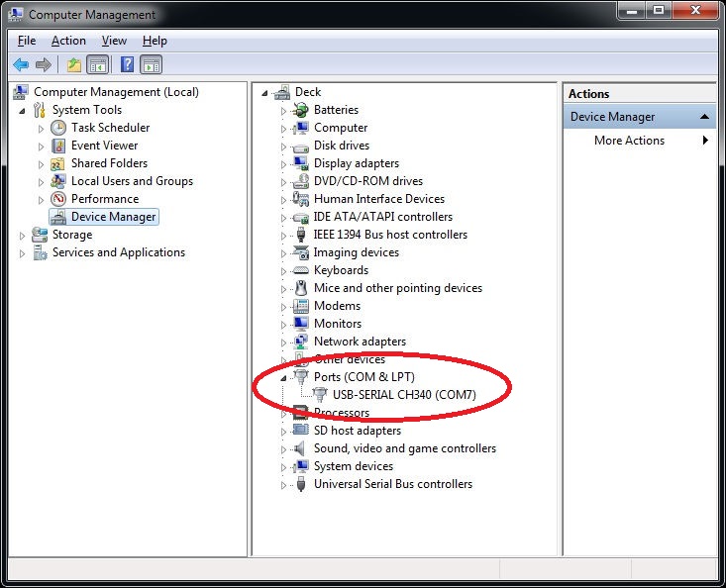Select USB-SERIAL CH340 (COM7) device
Viewport: 726px width, 588px height.
point(404,395)
